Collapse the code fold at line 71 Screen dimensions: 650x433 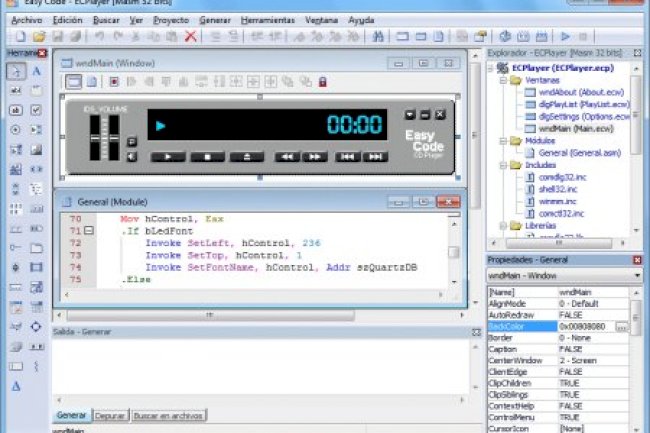coord(88,230)
